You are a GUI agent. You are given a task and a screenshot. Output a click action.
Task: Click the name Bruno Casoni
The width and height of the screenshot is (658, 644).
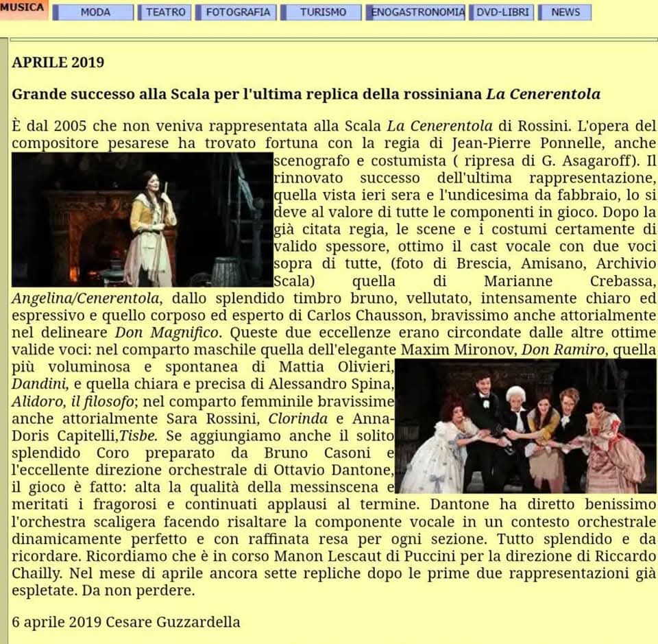317,453
